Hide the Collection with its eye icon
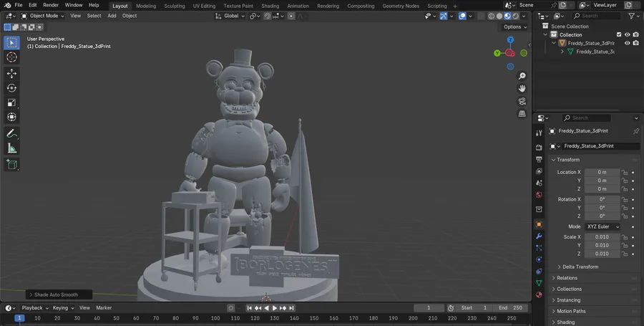Screen dimensions: 644x326 (627, 34)
